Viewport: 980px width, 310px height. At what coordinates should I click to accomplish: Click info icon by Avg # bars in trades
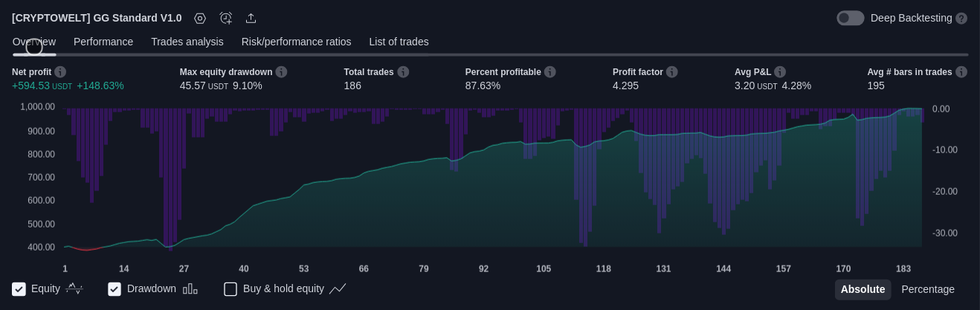pos(961,72)
